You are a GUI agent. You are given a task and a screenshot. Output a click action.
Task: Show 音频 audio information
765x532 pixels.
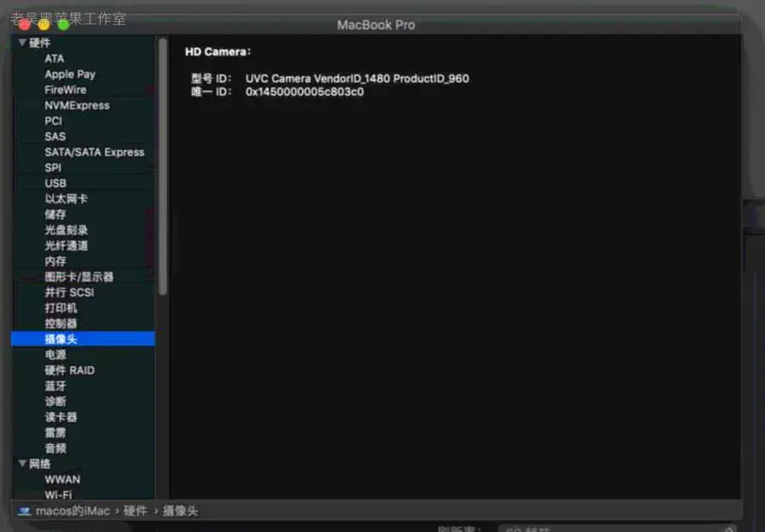[x=55, y=448]
